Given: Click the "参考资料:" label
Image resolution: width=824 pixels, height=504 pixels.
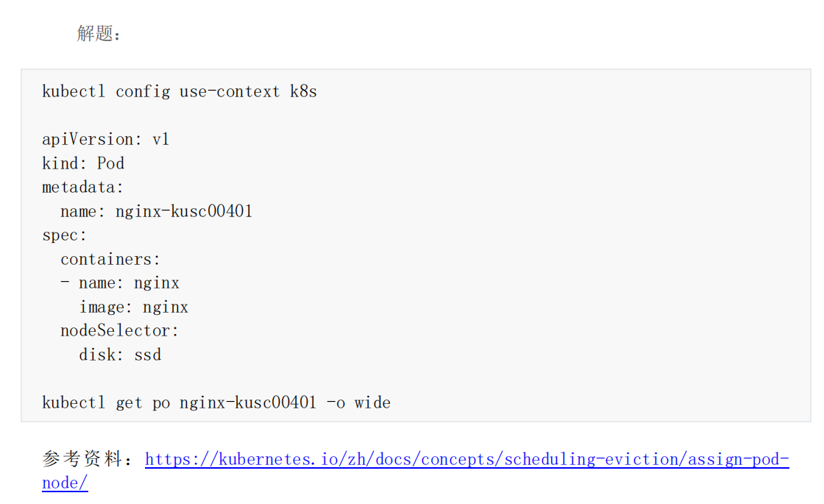Looking at the screenshot, I should 89,459.
